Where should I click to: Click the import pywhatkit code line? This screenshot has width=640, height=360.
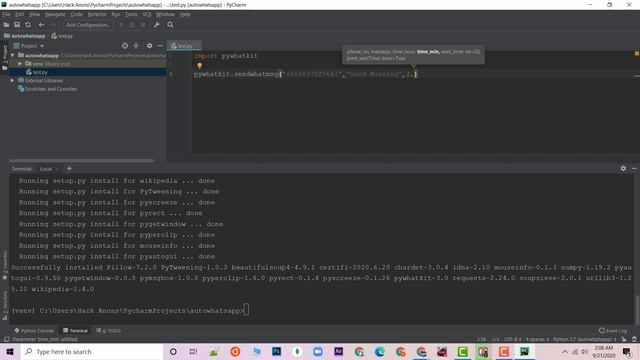(226, 56)
